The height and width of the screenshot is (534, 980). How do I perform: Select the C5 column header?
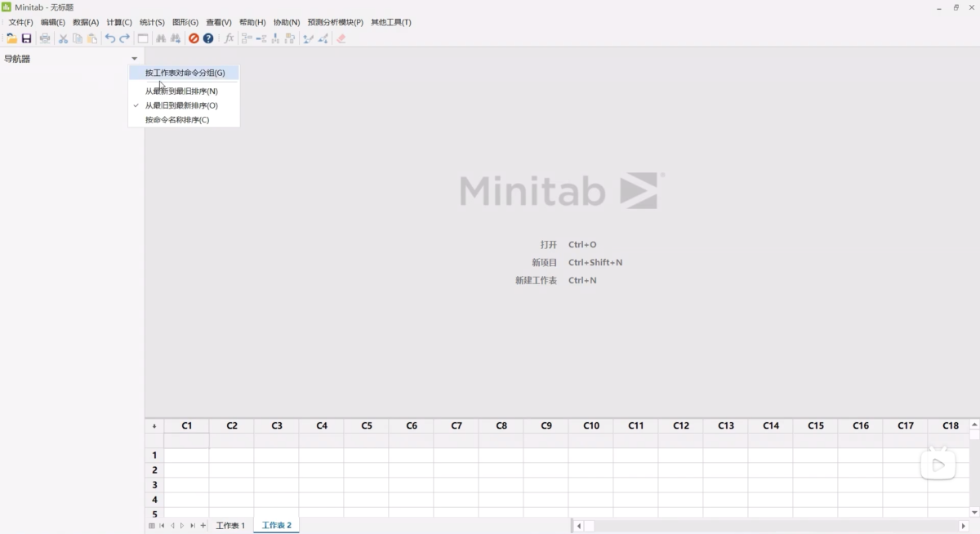[x=367, y=426]
